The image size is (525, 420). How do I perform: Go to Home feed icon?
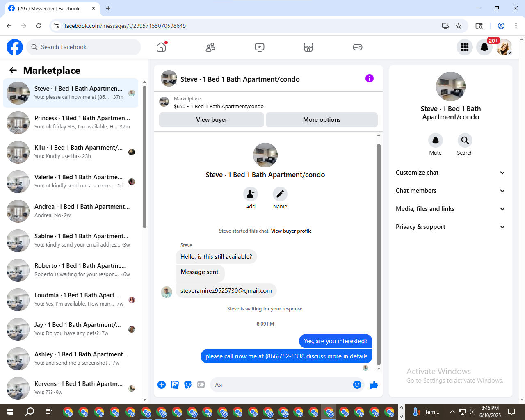point(161,47)
